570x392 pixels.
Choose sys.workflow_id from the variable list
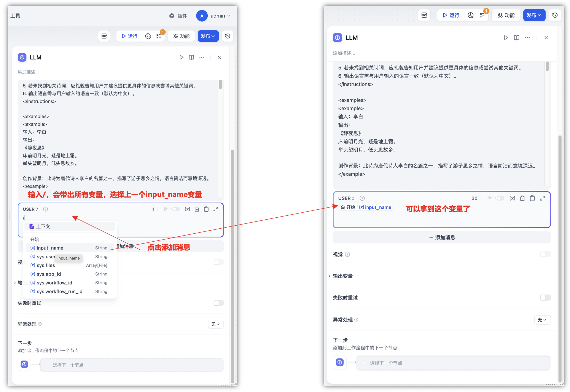tap(54, 283)
